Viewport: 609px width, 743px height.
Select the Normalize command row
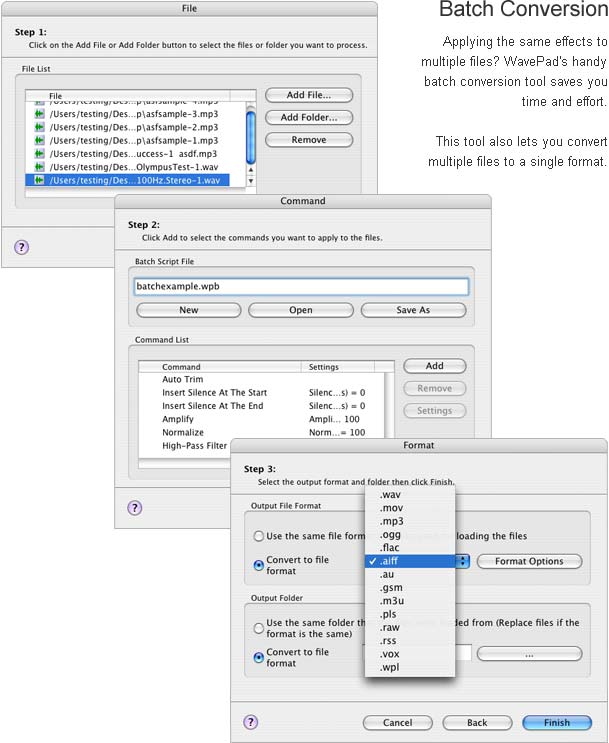(262, 432)
